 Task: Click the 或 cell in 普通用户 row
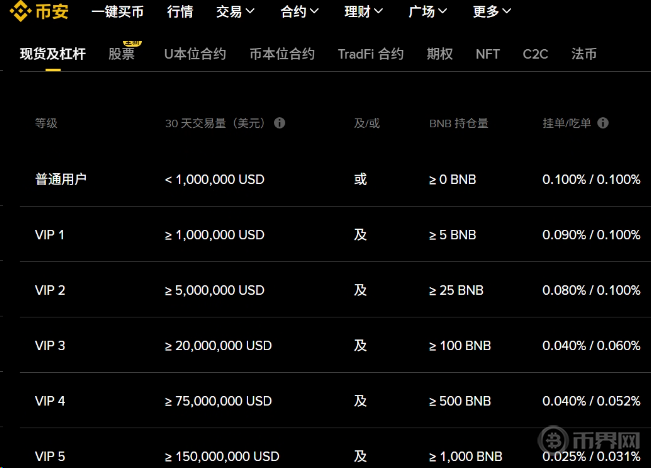click(x=360, y=179)
